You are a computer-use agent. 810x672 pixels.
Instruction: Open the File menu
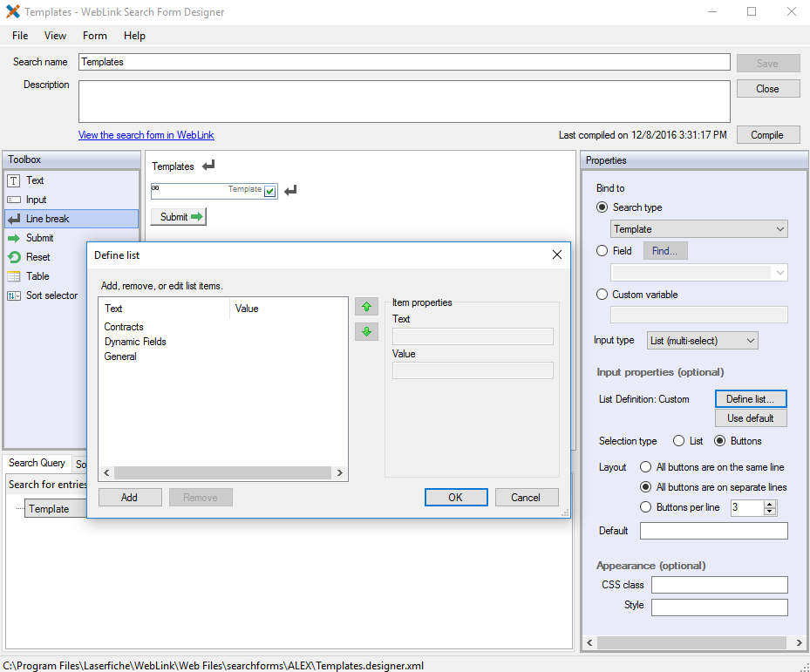point(20,36)
